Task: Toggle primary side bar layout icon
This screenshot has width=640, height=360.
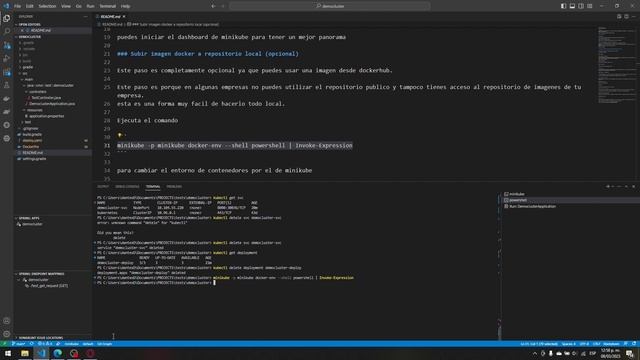Action: 563,6
